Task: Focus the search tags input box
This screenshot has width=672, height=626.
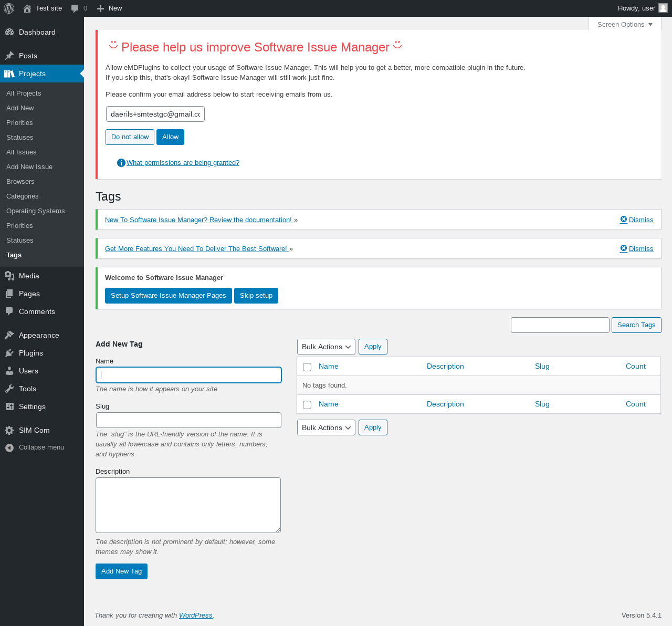Action: click(560, 325)
